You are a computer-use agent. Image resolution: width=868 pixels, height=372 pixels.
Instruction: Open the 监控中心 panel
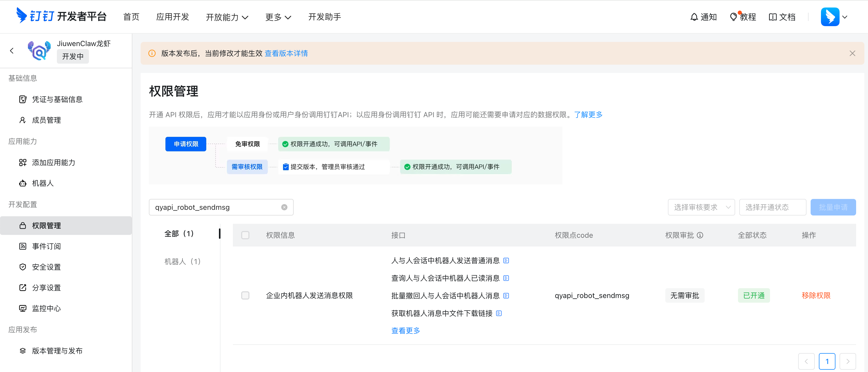coord(47,308)
